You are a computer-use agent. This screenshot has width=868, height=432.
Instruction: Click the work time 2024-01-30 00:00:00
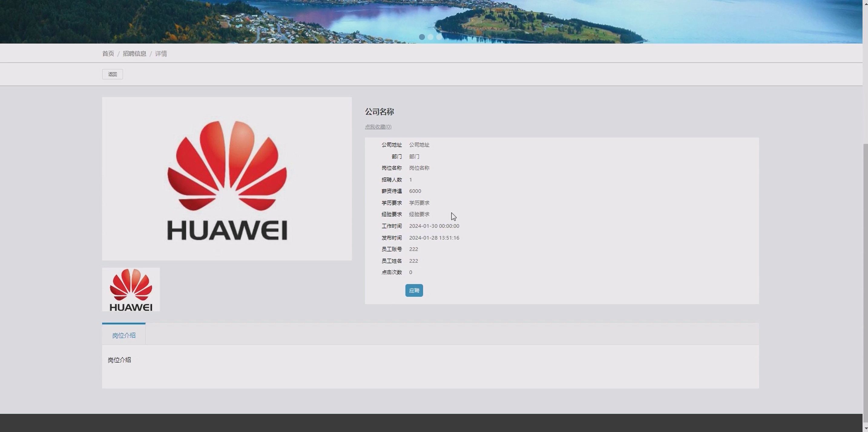434,226
